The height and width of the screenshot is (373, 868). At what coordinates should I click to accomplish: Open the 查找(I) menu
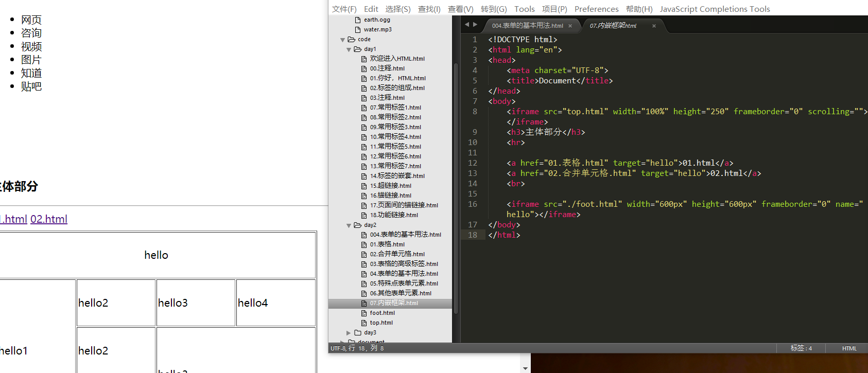coord(429,9)
